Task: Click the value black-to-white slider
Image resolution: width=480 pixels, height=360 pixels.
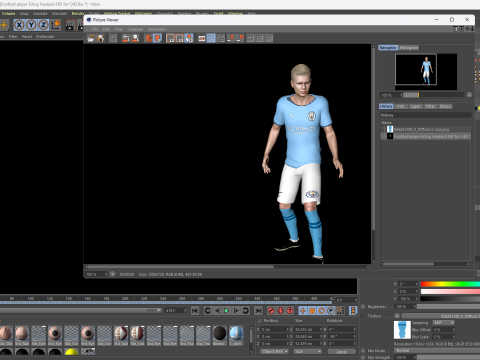Action: [450, 299]
